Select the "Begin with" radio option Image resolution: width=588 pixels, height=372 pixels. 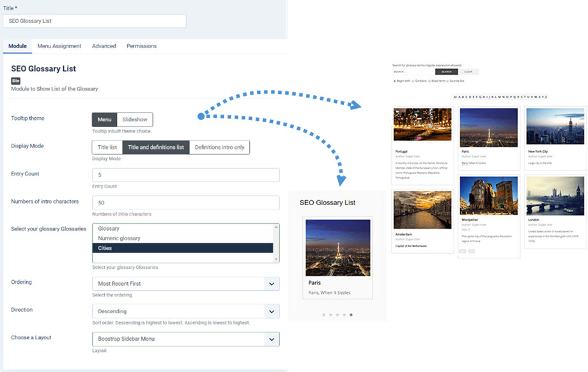coord(394,81)
